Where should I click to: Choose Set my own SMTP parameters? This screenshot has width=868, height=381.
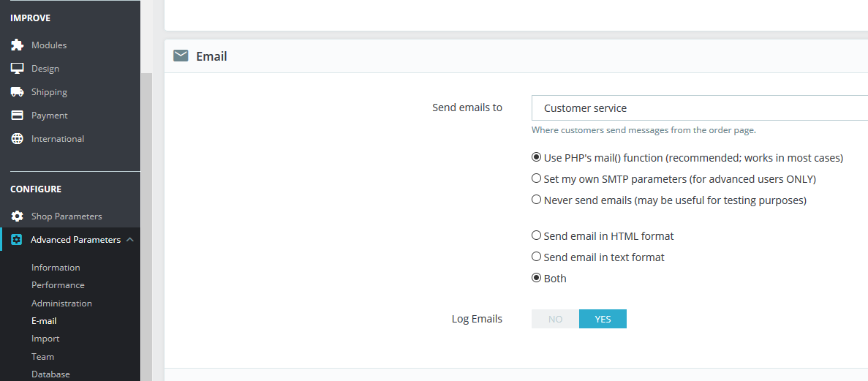click(537, 178)
